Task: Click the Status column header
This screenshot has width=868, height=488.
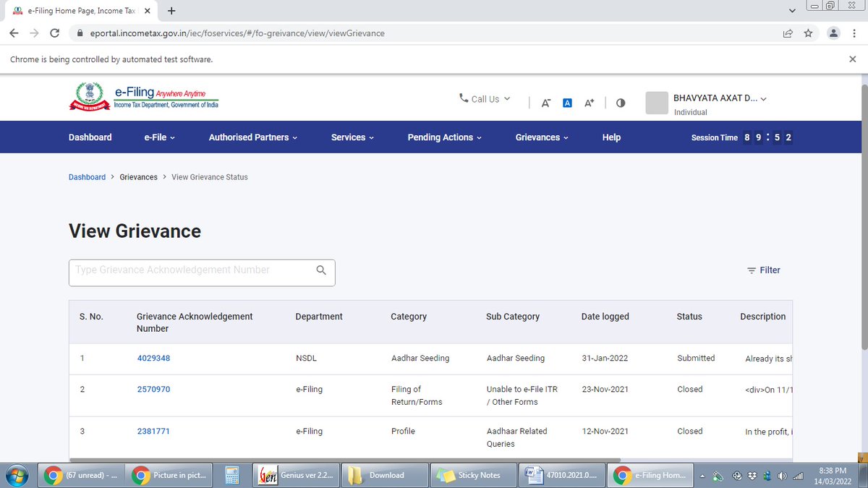Action: [689, 317]
